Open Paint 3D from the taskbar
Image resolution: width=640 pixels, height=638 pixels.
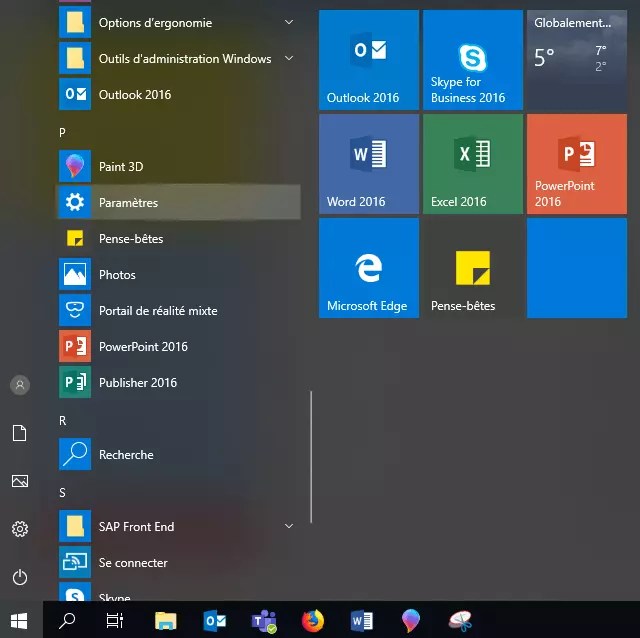(411, 621)
